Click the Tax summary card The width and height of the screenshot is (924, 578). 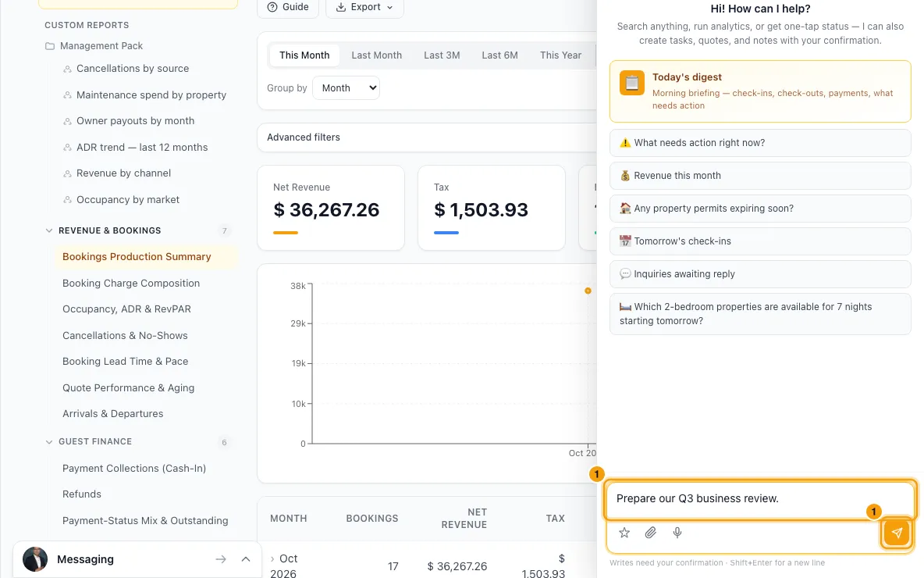(x=492, y=209)
